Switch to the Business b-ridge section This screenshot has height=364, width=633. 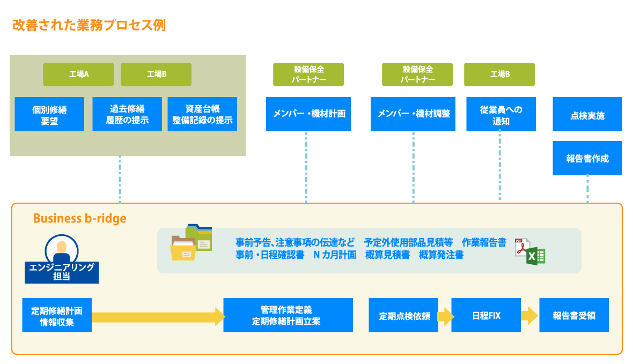click(80, 218)
